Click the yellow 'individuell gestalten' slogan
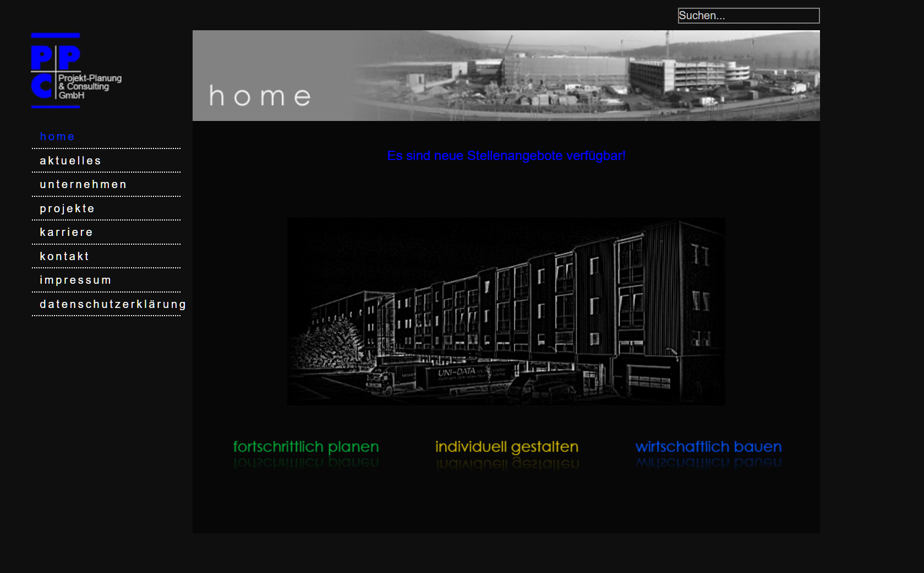Image resolution: width=924 pixels, height=573 pixels. pos(507,447)
